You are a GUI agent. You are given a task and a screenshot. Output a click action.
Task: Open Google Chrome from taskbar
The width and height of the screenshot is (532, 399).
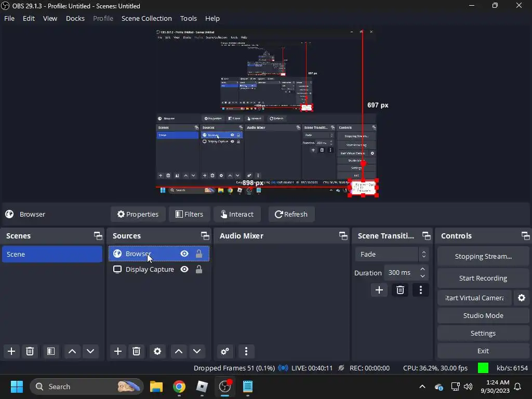pyautogui.click(x=179, y=387)
